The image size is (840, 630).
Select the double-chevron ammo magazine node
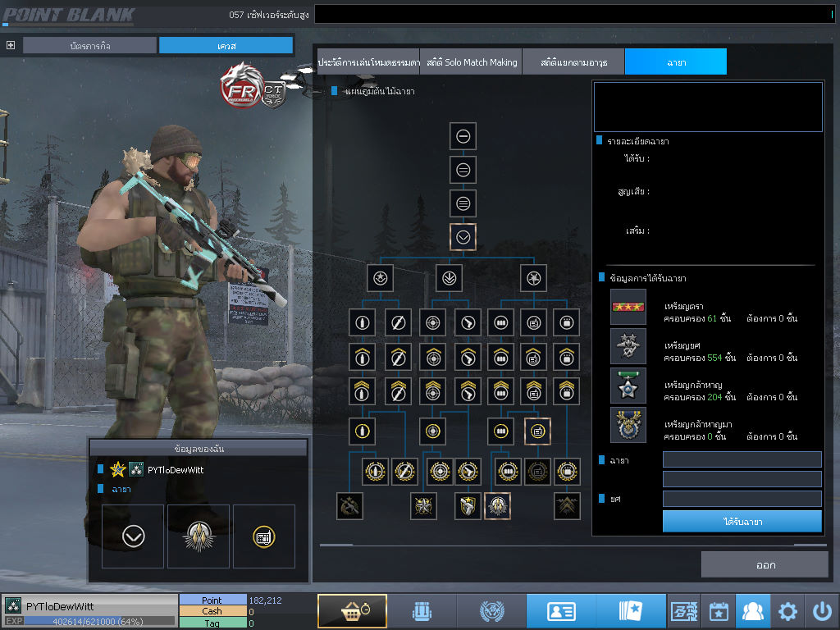pos(501,391)
